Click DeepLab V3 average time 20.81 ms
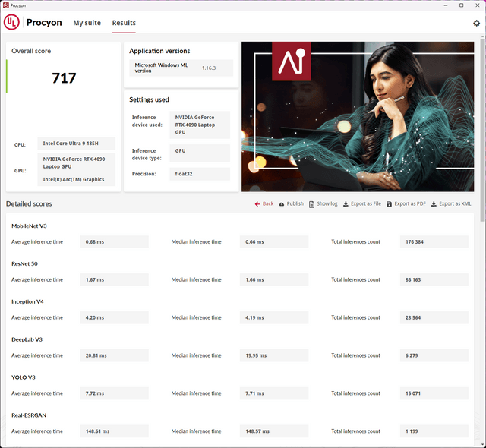486x448 pixels. coord(114,355)
